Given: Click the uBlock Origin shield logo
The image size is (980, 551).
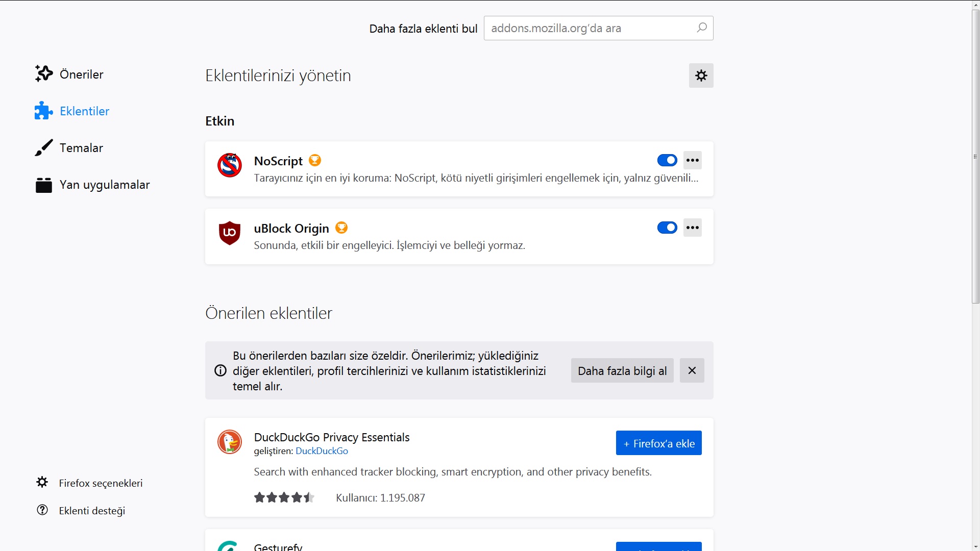Looking at the screenshot, I should (230, 233).
